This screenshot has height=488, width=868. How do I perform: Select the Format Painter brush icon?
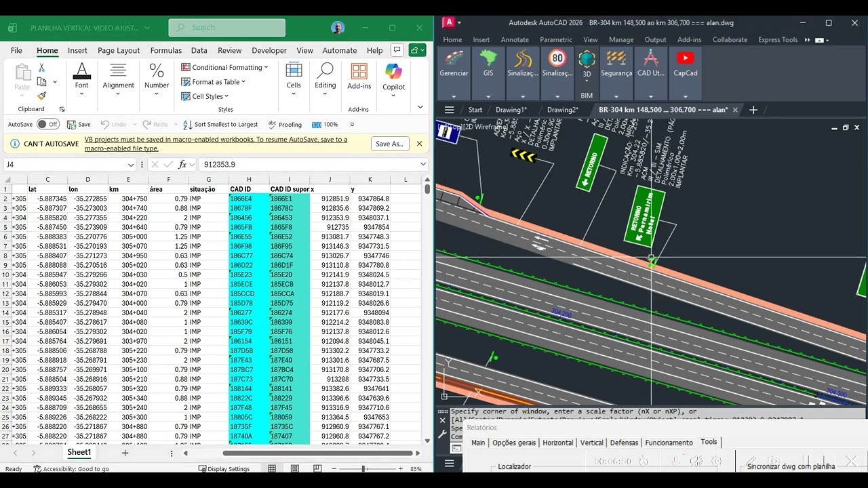(x=42, y=96)
